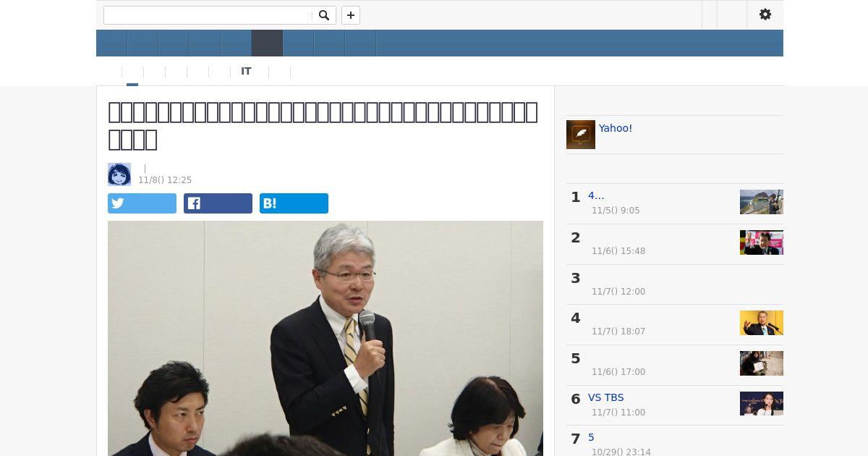Click thumbnail of ranking item 6

pyautogui.click(x=762, y=403)
